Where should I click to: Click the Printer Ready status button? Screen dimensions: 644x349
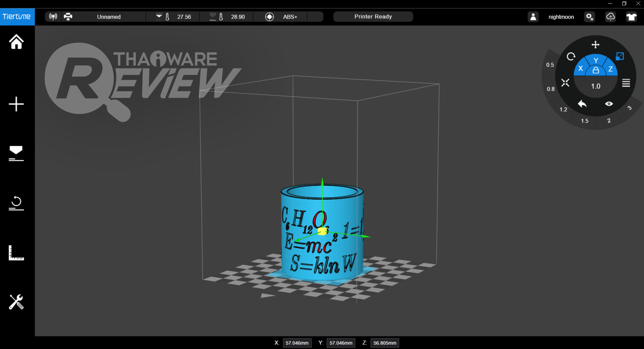pyautogui.click(x=373, y=17)
